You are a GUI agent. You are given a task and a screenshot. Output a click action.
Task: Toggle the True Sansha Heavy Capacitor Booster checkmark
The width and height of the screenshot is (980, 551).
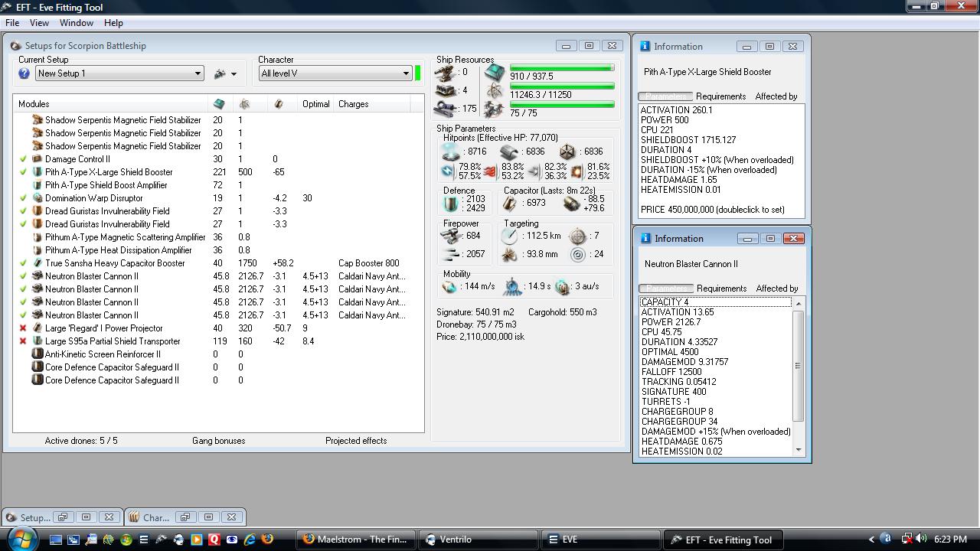[24, 263]
